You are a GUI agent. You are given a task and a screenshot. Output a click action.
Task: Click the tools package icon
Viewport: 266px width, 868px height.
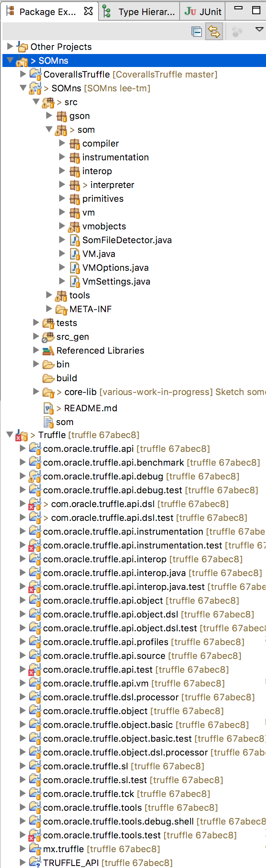(x=61, y=296)
